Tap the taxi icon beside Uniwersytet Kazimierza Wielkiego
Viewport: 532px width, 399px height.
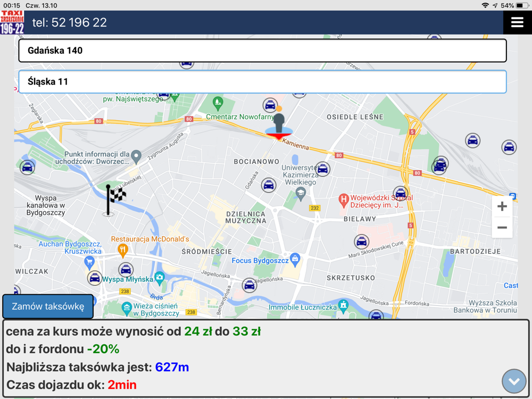coord(323,169)
